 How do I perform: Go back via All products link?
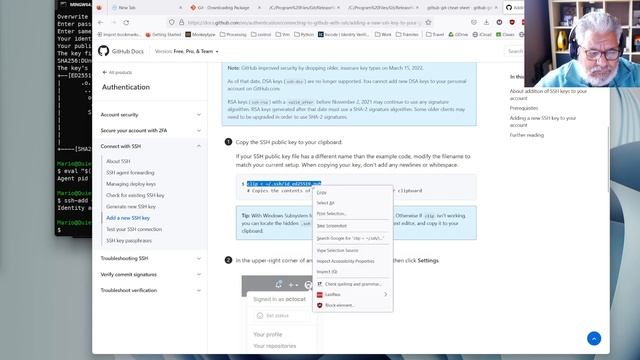[x=117, y=72]
